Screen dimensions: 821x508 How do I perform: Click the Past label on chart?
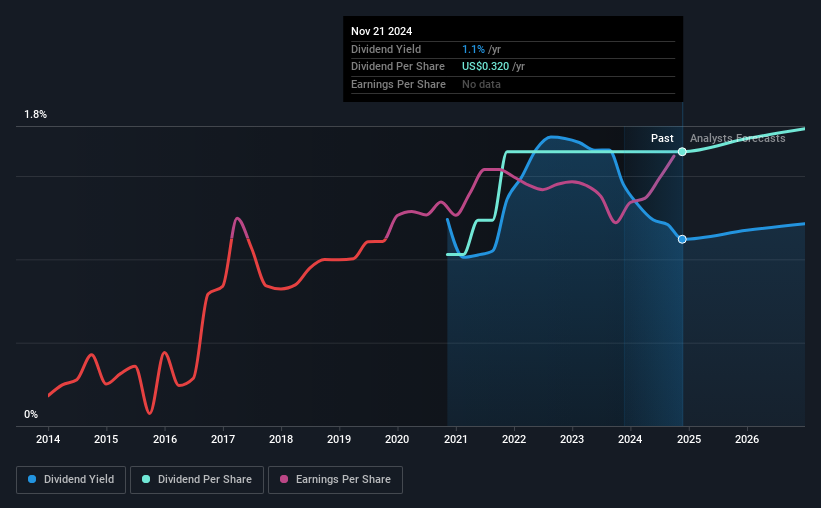tap(662, 138)
